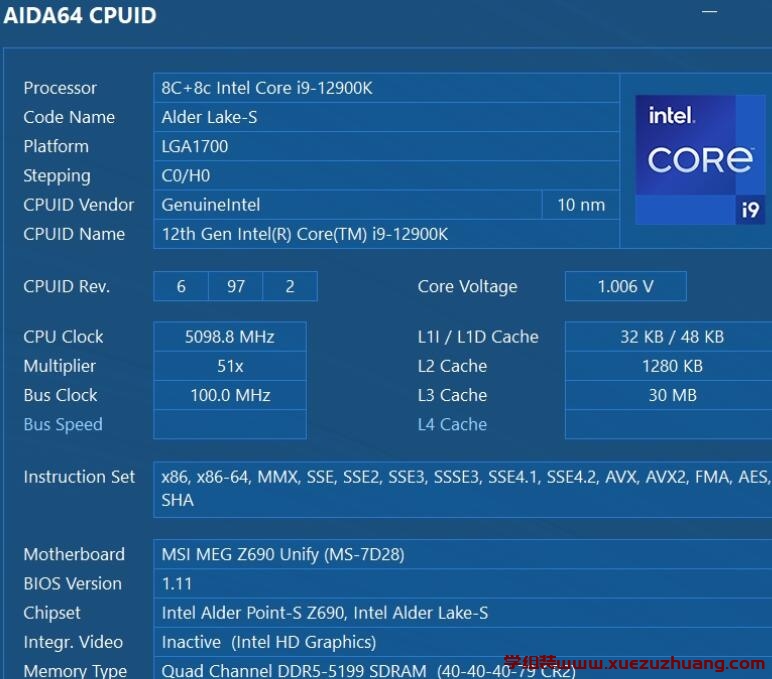Click the Bus Speed link label
This screenshot has height=679, width=772.
coord(63,424)
